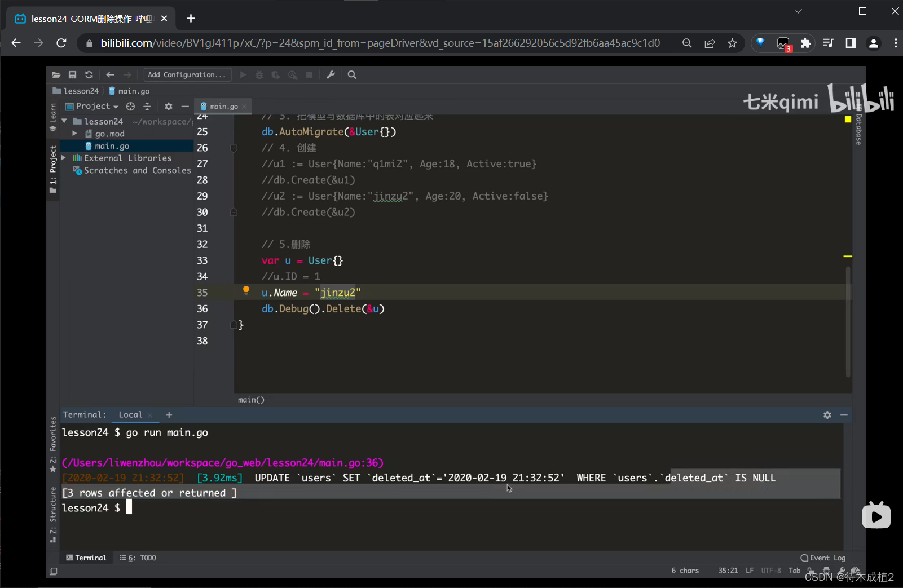Open the Event Log button
The height and width of the screenshot is (588, 903).
point(823,558)
